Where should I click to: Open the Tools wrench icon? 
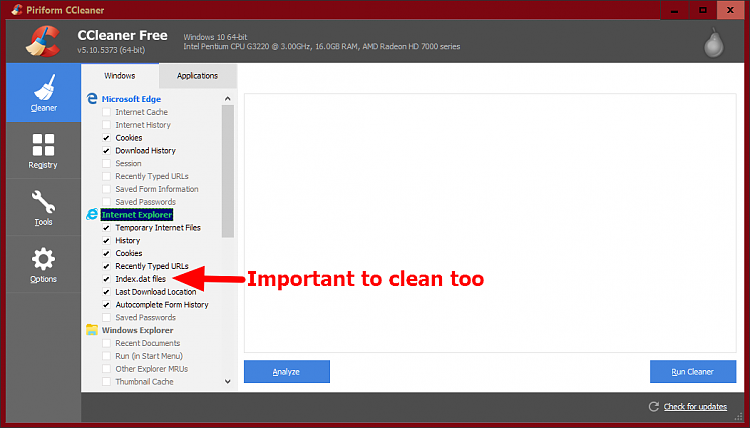click(x=44, y=202)
